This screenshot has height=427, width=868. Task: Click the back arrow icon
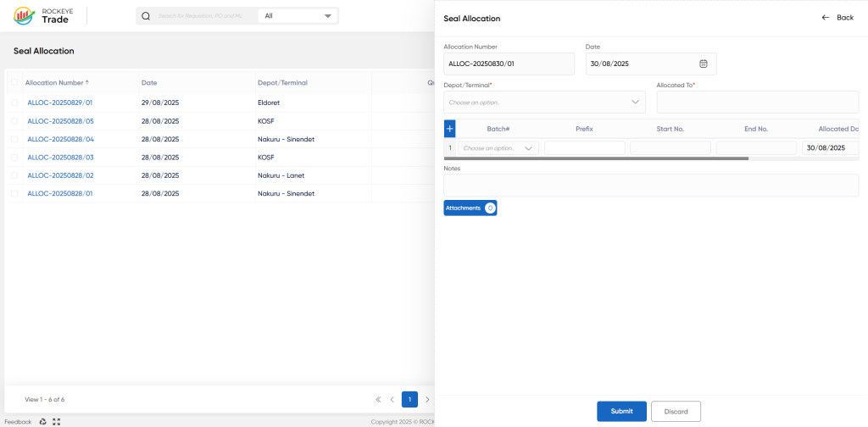pos(826,18)
